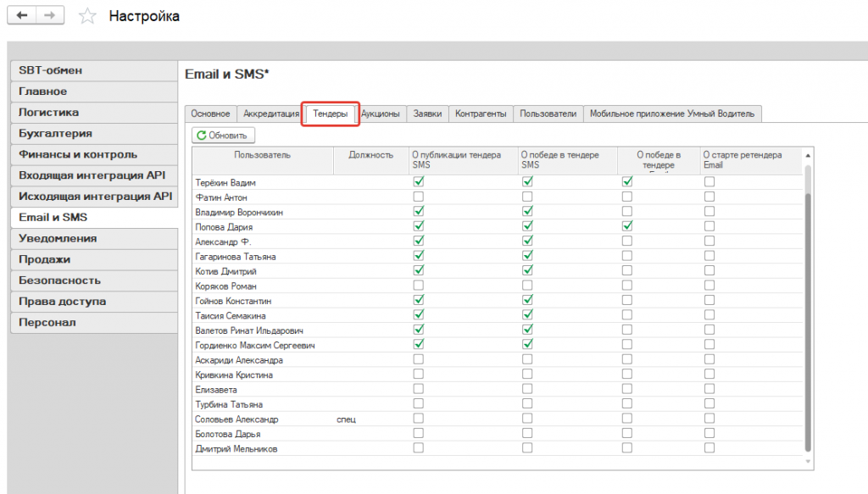
Task: Click the forward navigation arrow
Action: click(50, 15)
